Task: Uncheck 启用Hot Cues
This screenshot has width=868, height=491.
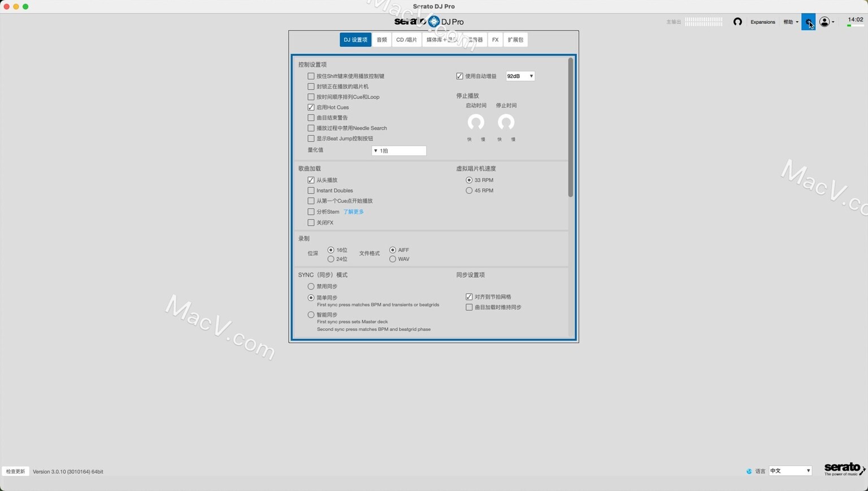Action: pyautogui.click(x=311, y=107)
